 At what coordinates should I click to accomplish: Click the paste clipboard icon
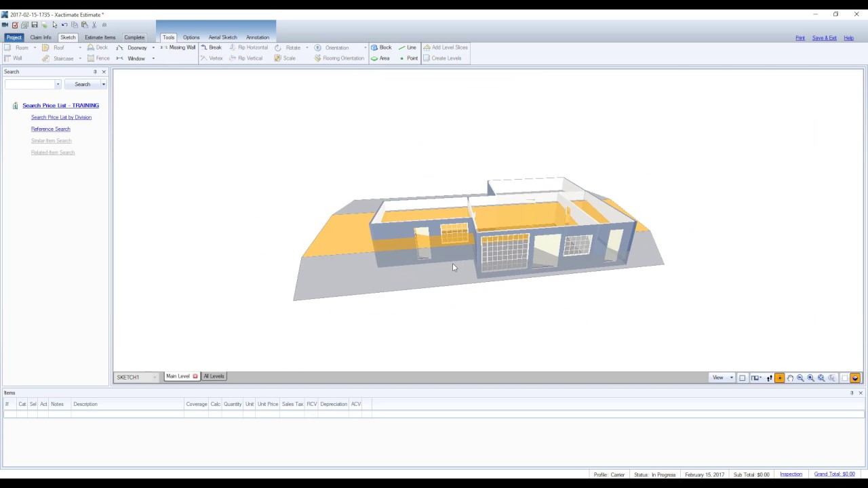click(84, 25)
